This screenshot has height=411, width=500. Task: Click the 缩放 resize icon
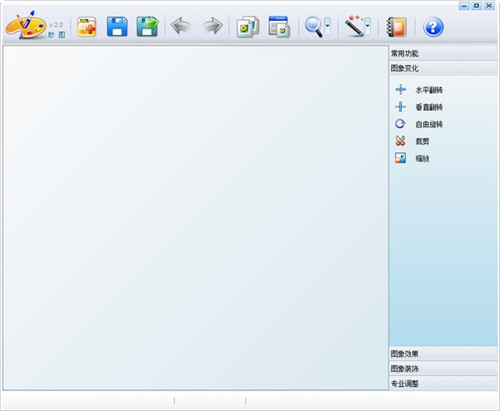(x=400, y=158)
